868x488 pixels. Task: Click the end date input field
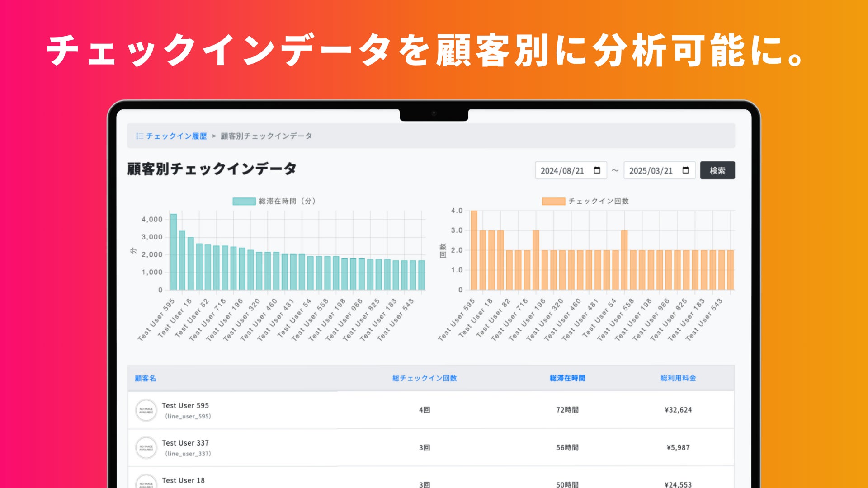651,171
